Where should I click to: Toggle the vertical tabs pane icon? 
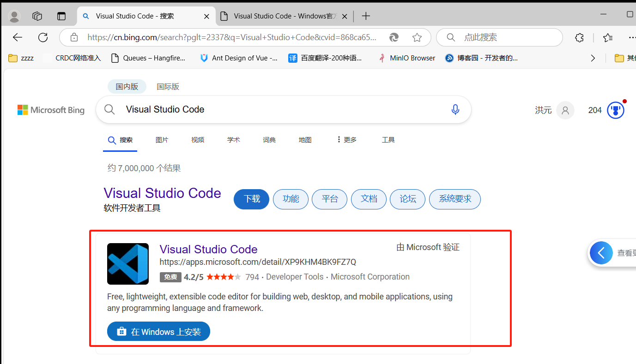[x=61, y=16]
